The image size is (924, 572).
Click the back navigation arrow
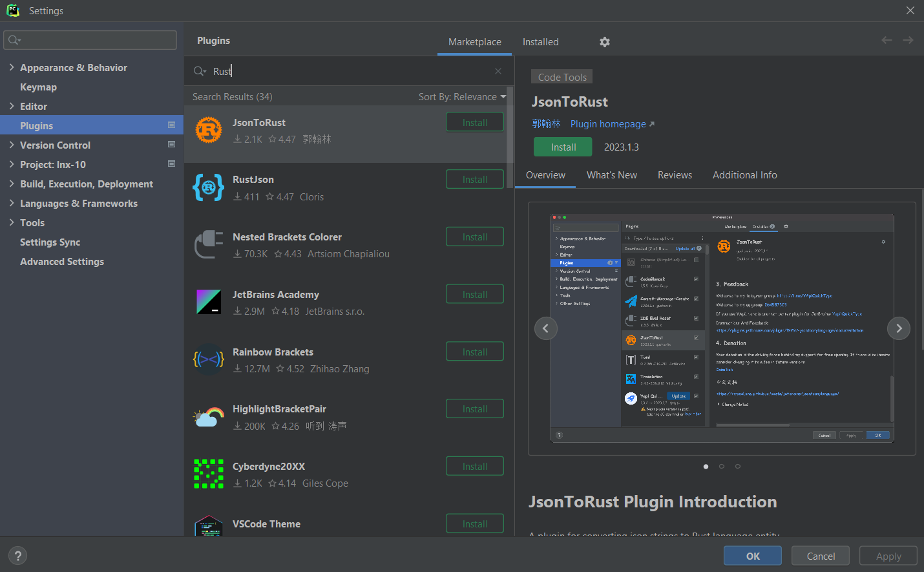pyautogui.click(x=887, y=40)
